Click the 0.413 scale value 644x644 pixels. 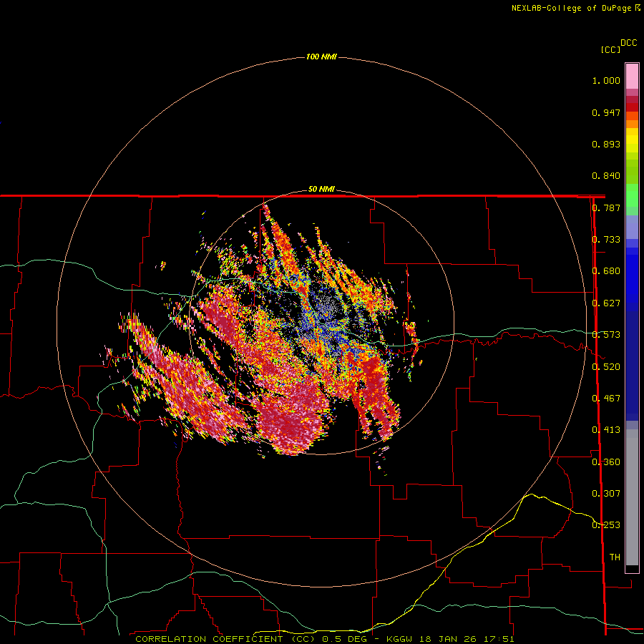tap(606, 430)
